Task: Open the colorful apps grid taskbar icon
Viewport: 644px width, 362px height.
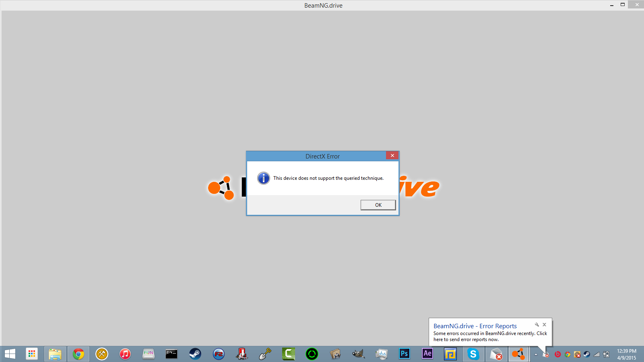Action: (32, 354)
